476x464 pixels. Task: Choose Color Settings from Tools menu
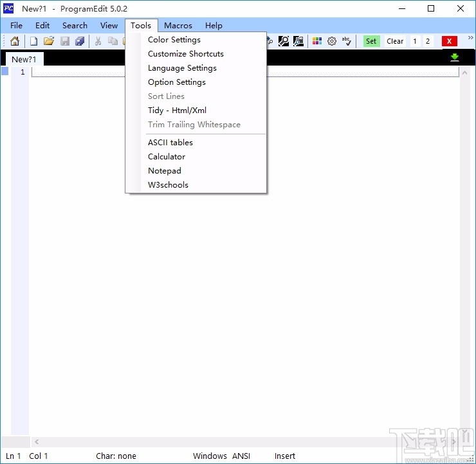196,40
